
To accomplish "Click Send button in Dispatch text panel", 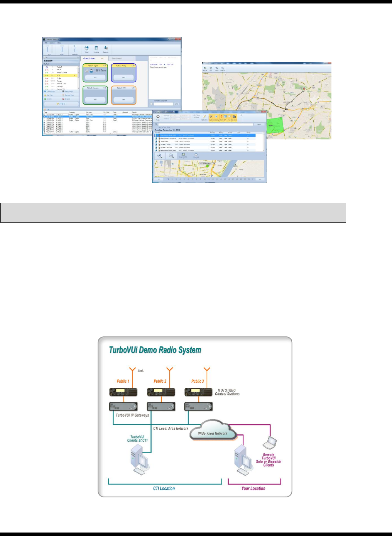I will point(176,104).
